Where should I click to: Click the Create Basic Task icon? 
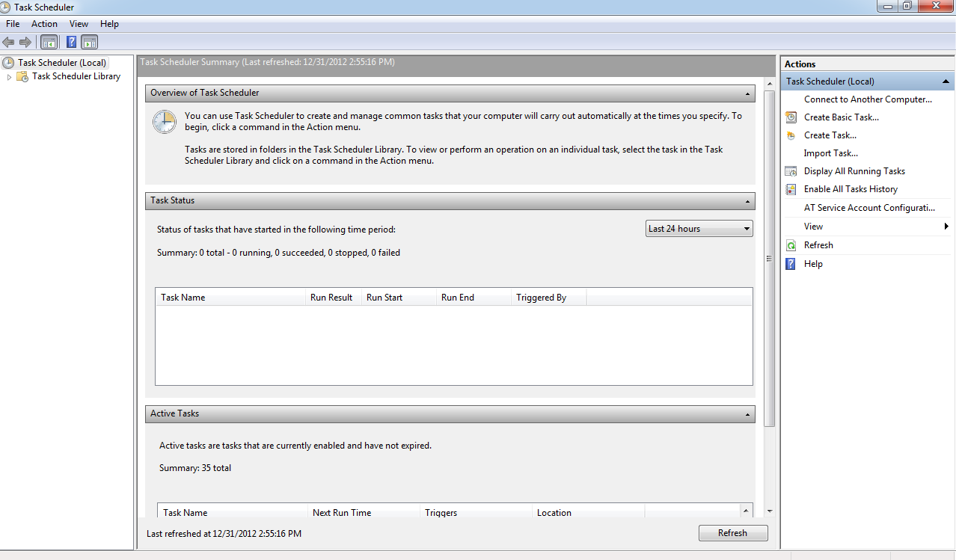pos(791,117)
